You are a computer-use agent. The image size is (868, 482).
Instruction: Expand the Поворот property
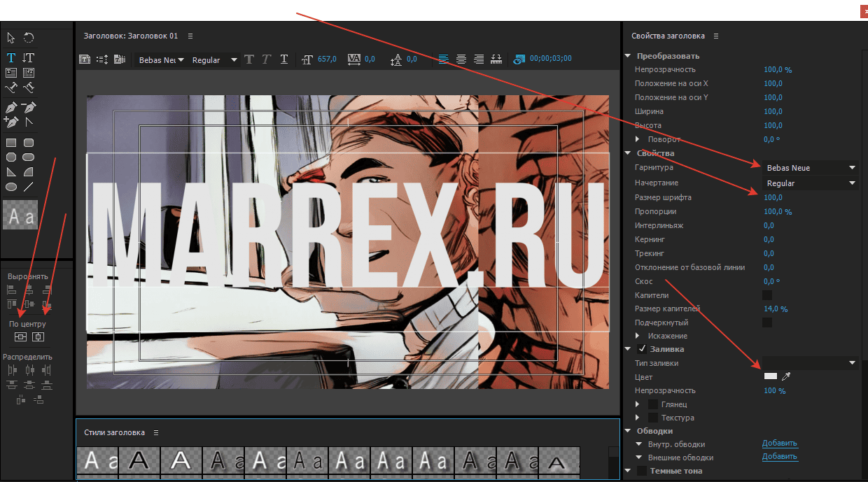pyautogui.click(x=638, y=139)
